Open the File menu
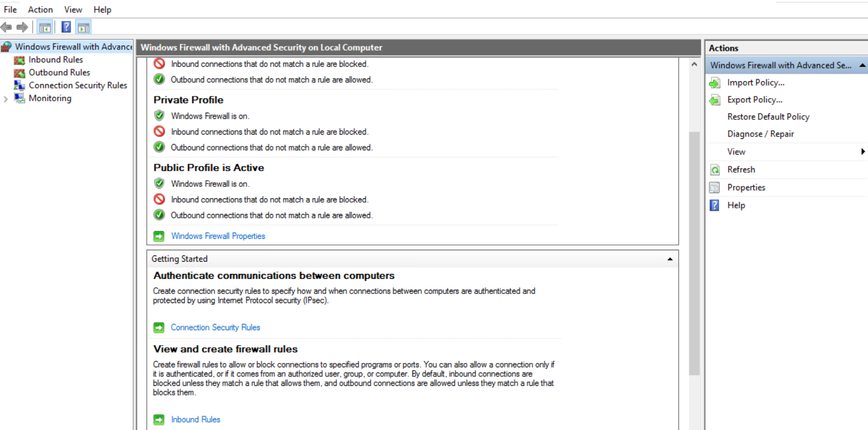The image size is (868, 430). [10, 10]
